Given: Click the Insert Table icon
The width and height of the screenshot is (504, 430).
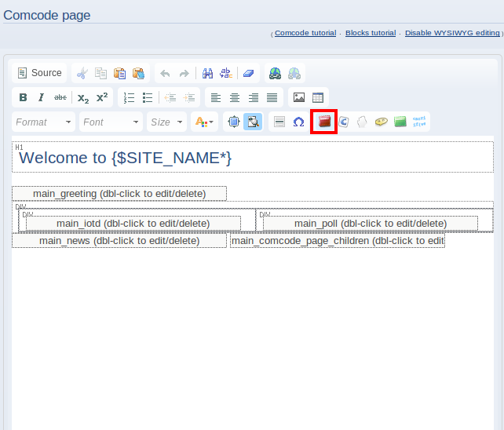Looking at the screenshot, I should pyautogui.click(x=318, y=98).
